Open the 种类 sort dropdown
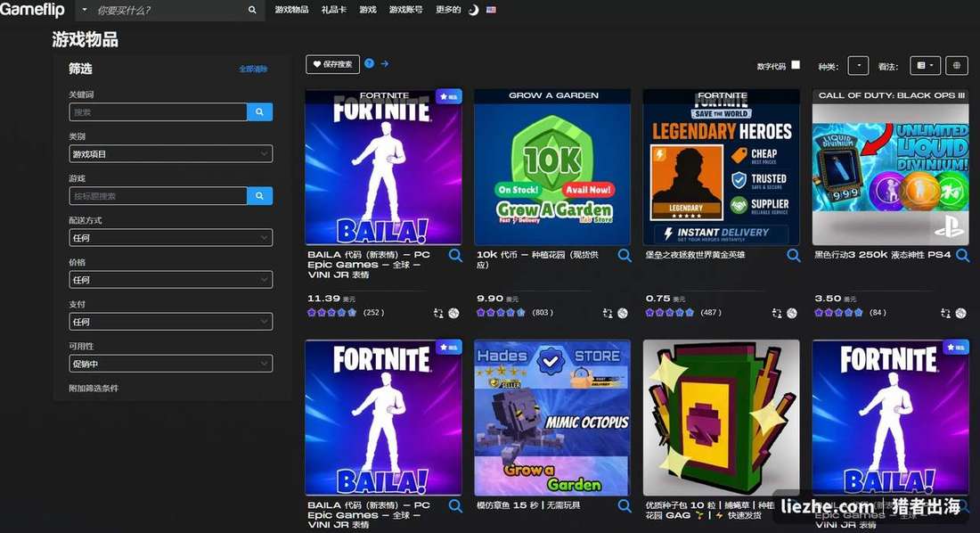Image resolution: width=980 pixels, height=533 pixels. point(858,65)
